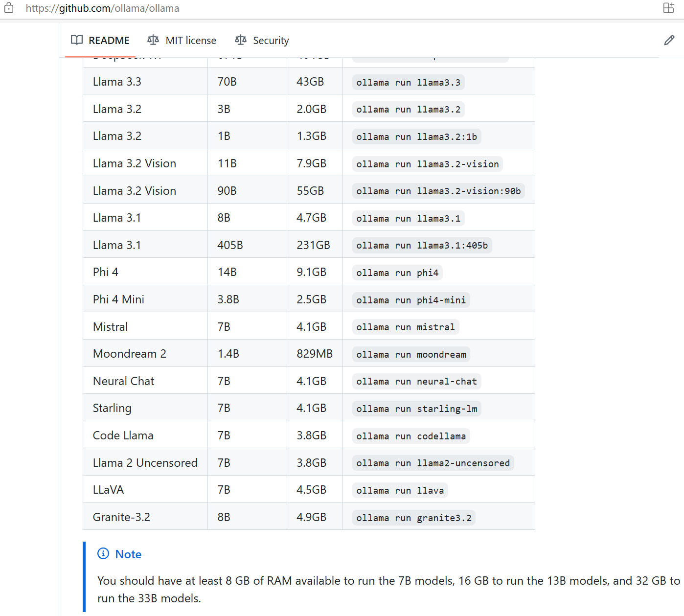Click the 'ollama run phi4-mini' command

[x=411, y=300]
